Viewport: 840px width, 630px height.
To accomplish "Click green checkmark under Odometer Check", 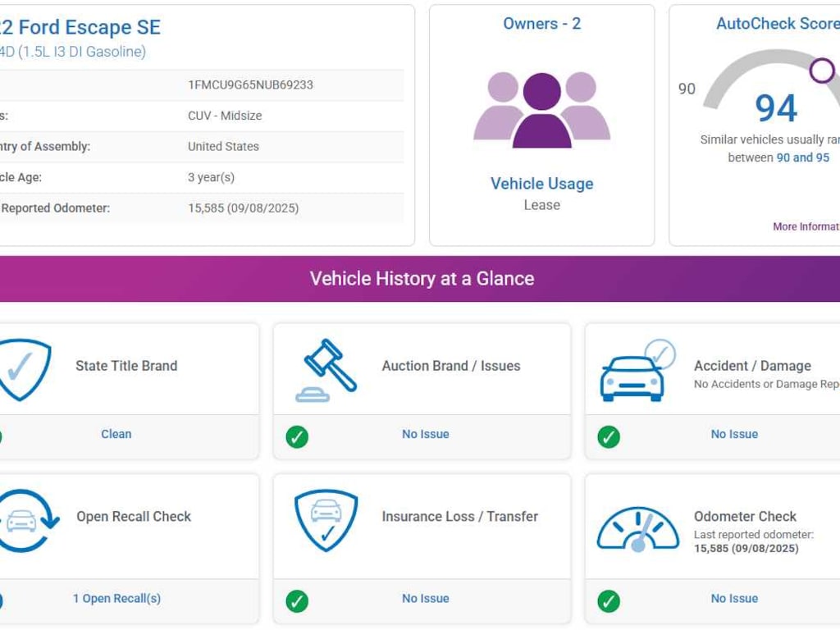I will (x=608, y=600).
